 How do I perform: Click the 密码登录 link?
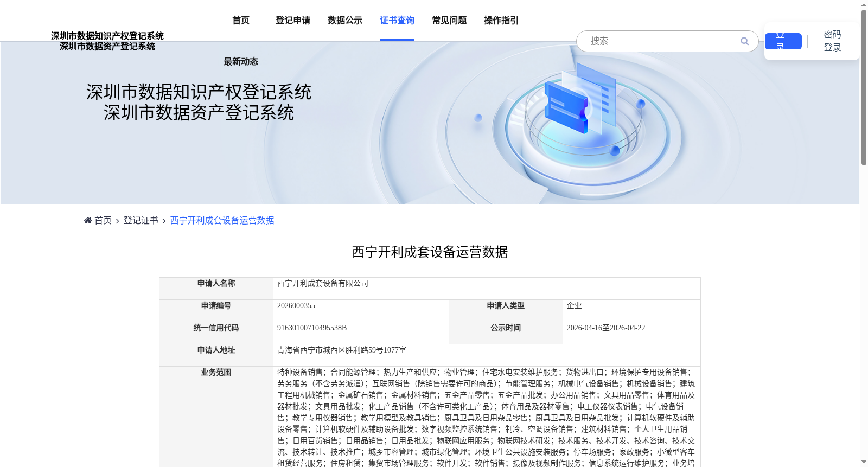pos(832,41)
